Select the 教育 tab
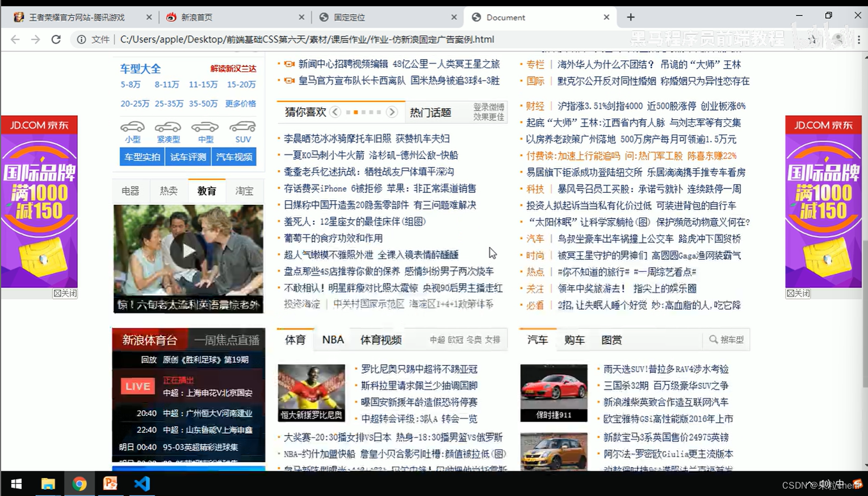This screenshot has height=496, width=868. [x=207, y=191]
